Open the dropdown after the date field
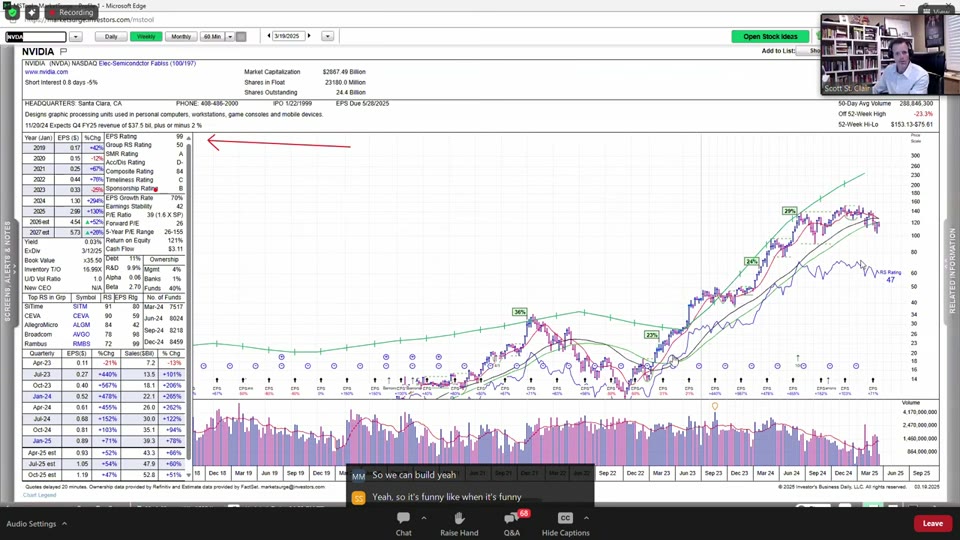960x540 pixels. click(x=328, y=37)
